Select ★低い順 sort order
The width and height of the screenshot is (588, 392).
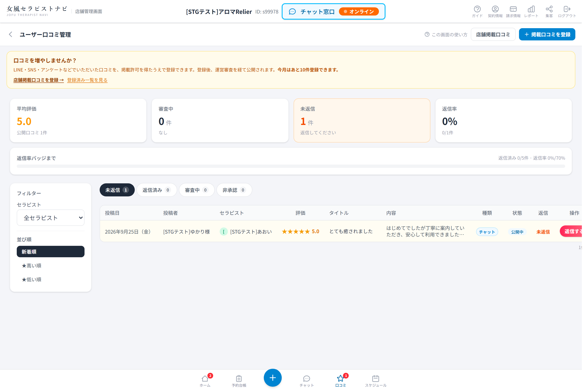tap(51, 282)
